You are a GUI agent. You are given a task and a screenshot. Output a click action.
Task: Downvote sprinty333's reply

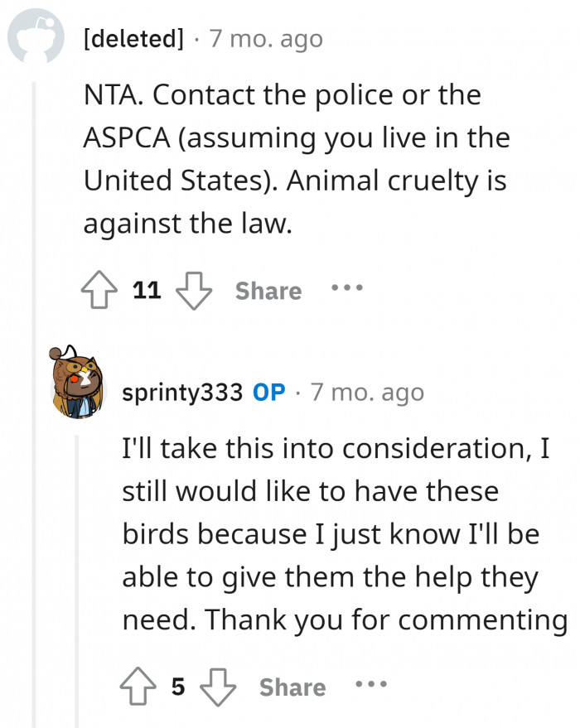[220, 687]
